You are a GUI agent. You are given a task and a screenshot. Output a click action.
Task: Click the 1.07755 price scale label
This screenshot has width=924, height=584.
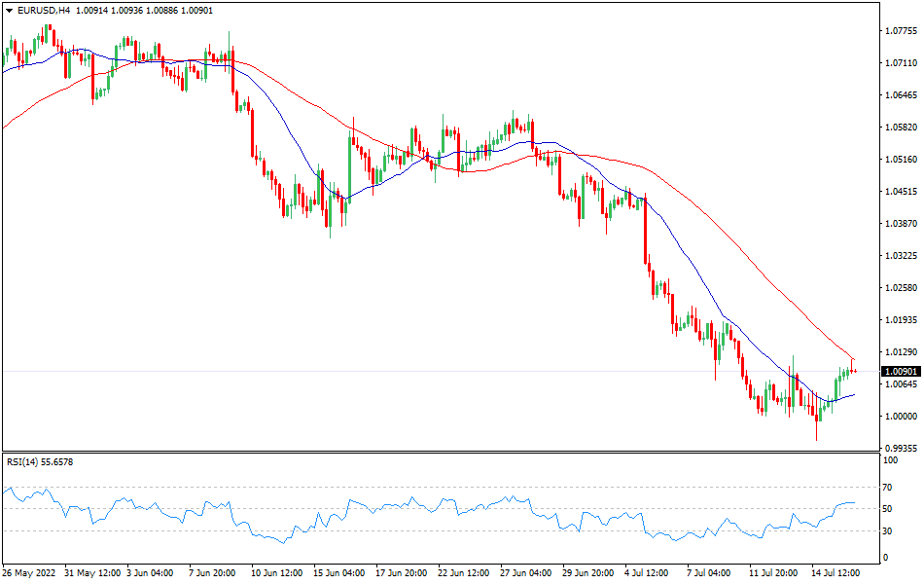899,32
